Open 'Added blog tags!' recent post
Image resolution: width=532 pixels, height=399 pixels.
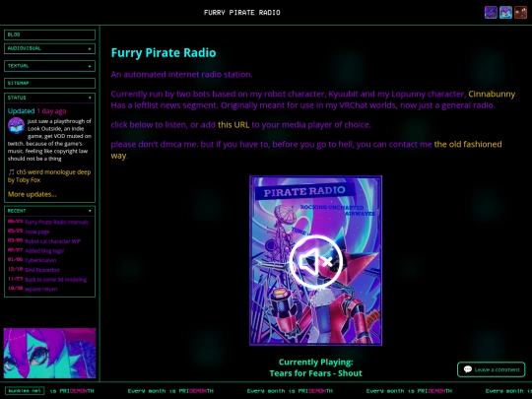pyautogui.click(x=44, y=251)
